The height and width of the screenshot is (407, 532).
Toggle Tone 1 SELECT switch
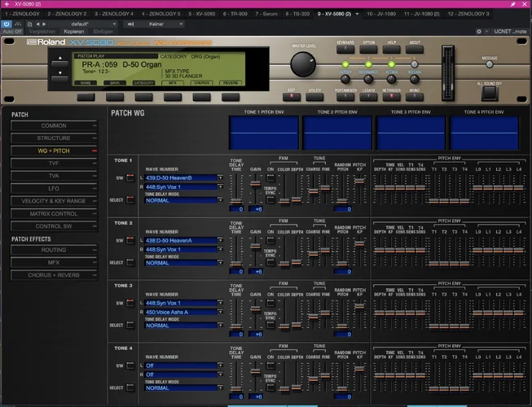(130, 200)
